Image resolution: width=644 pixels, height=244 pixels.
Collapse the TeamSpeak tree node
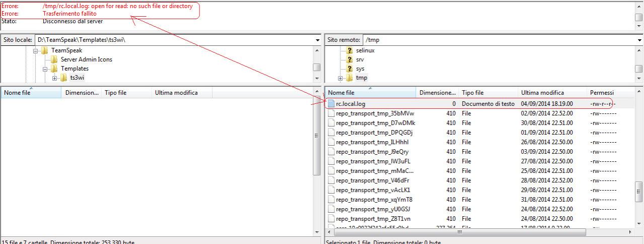(x=36, y=50)
